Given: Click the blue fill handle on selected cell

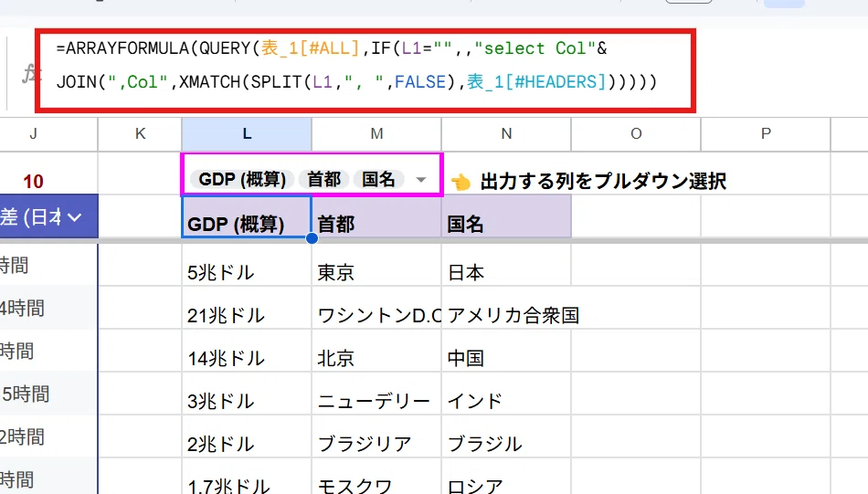Looking at the screenshot, I should 312,238.
